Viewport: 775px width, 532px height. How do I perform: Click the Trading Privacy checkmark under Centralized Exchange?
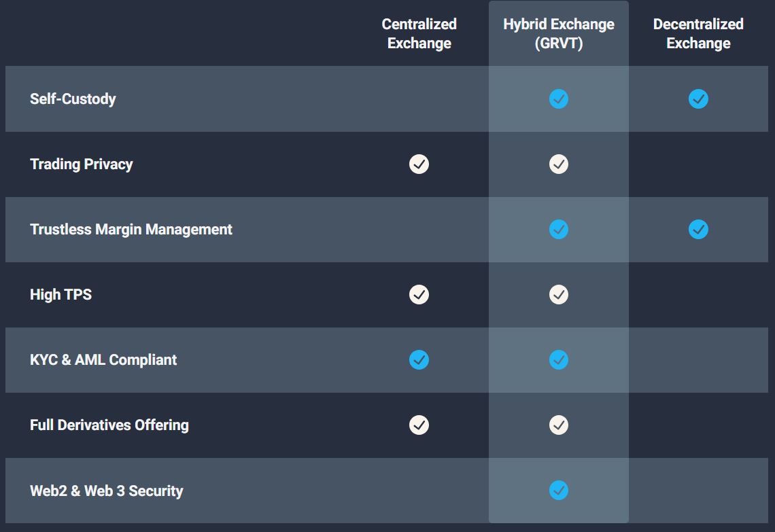419,164
